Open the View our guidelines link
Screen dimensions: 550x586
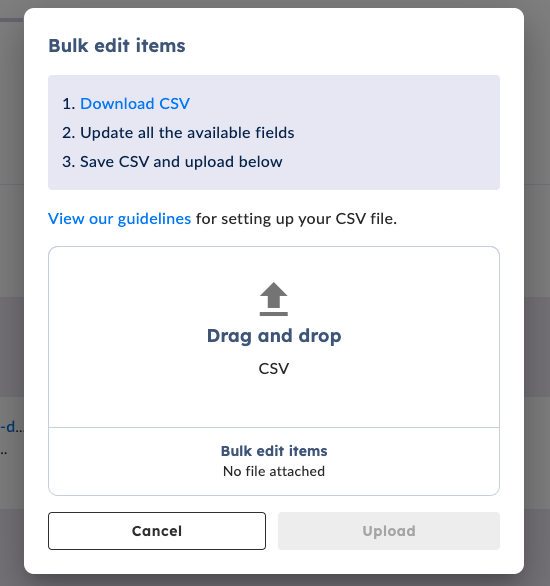[120, 219]
